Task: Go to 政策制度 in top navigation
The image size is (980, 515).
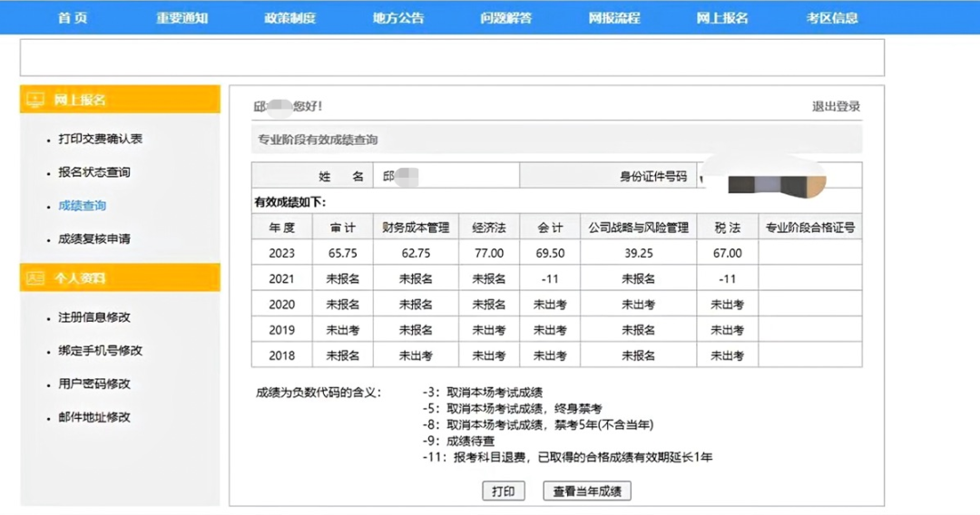Action: click(290, 18)
